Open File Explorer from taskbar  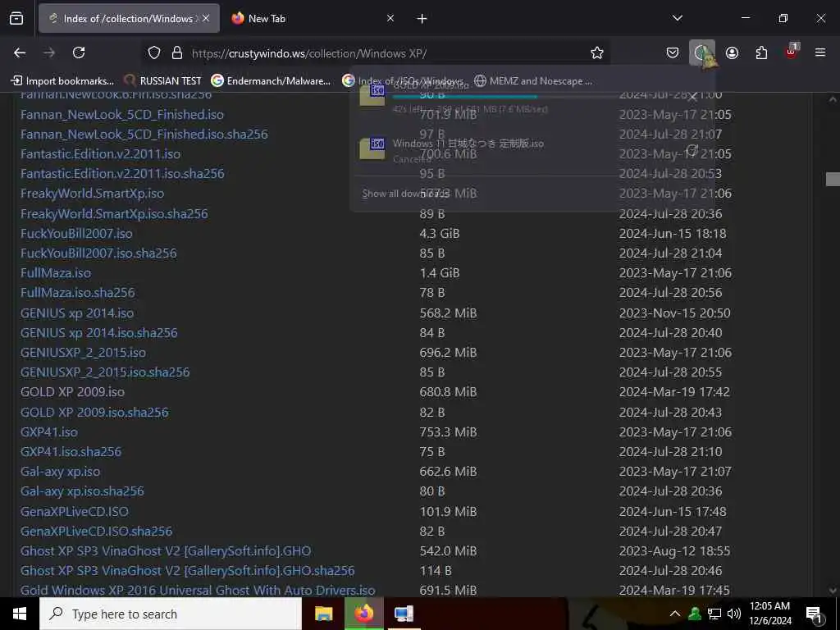point(323,614)
